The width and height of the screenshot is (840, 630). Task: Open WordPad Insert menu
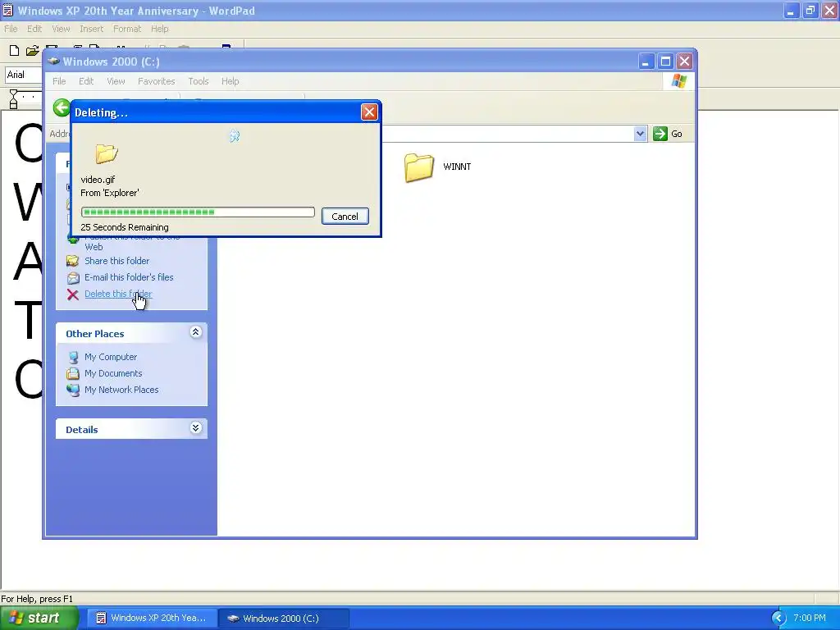92,29
